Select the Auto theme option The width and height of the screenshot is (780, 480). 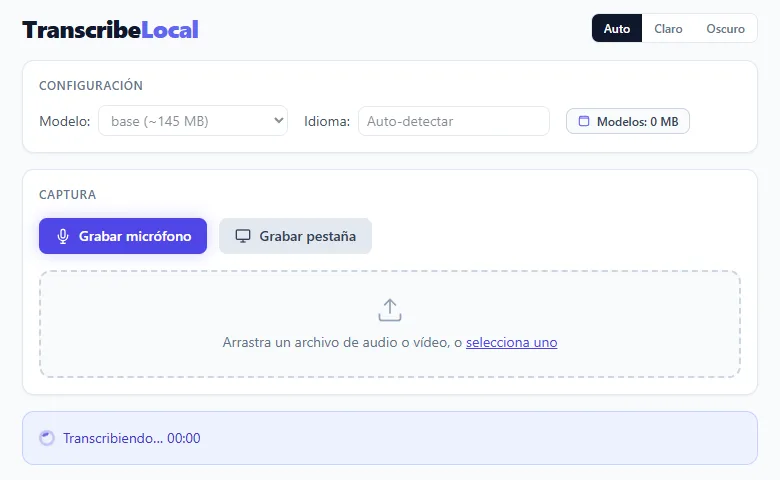[x=617, y=28]
